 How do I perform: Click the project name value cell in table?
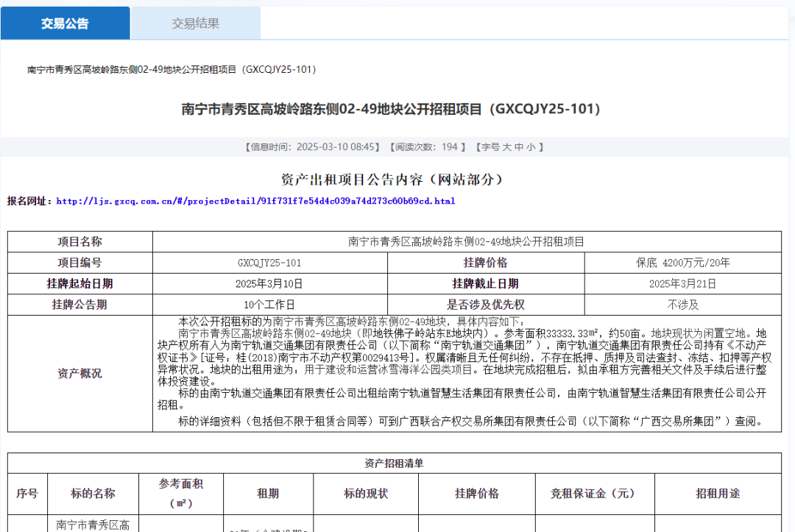[x=467, y=241]
